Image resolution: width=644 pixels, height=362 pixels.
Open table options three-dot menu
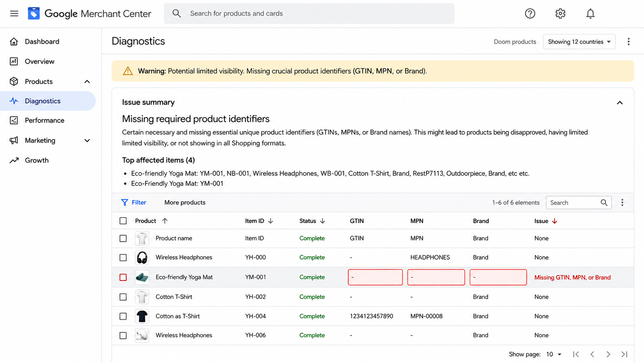coord(622,202)
